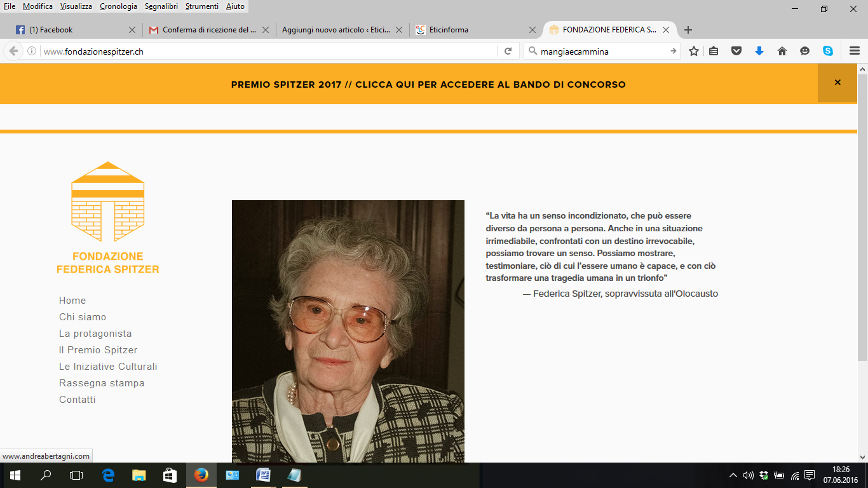Click the browser back arrow button

point(13,51)
